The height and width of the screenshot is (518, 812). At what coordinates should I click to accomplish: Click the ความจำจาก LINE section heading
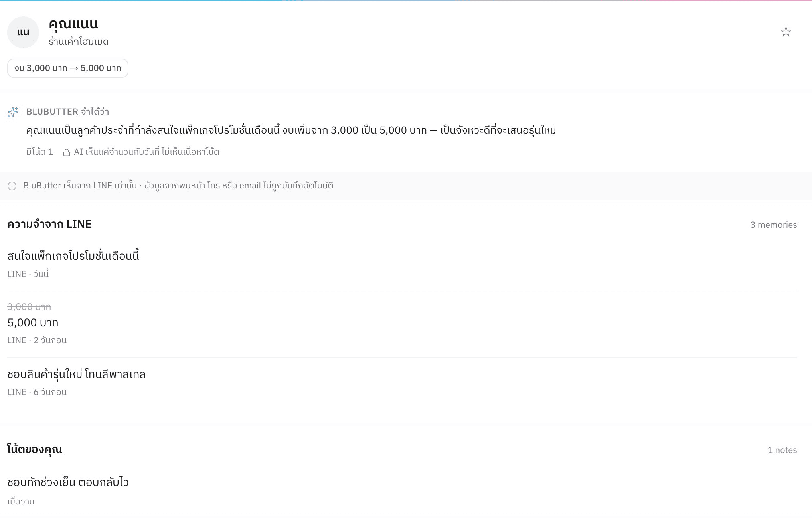click(x=49, y=224)
